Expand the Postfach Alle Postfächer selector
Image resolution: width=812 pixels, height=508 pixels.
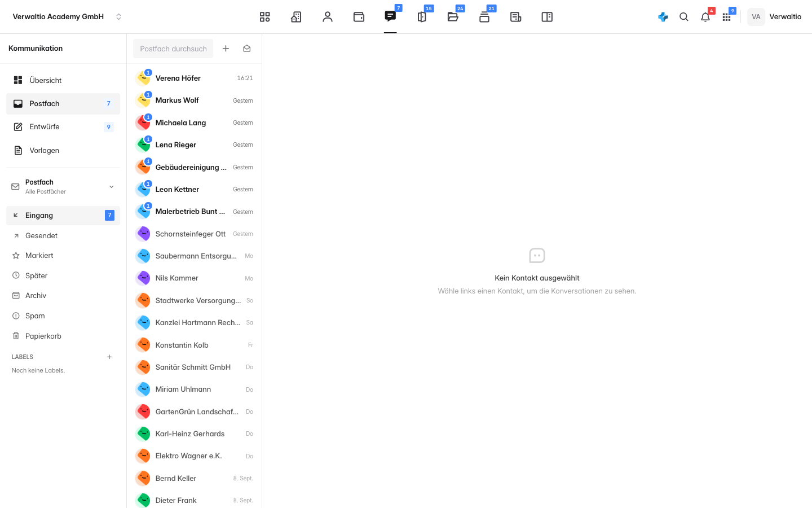[x=63, y=186]
